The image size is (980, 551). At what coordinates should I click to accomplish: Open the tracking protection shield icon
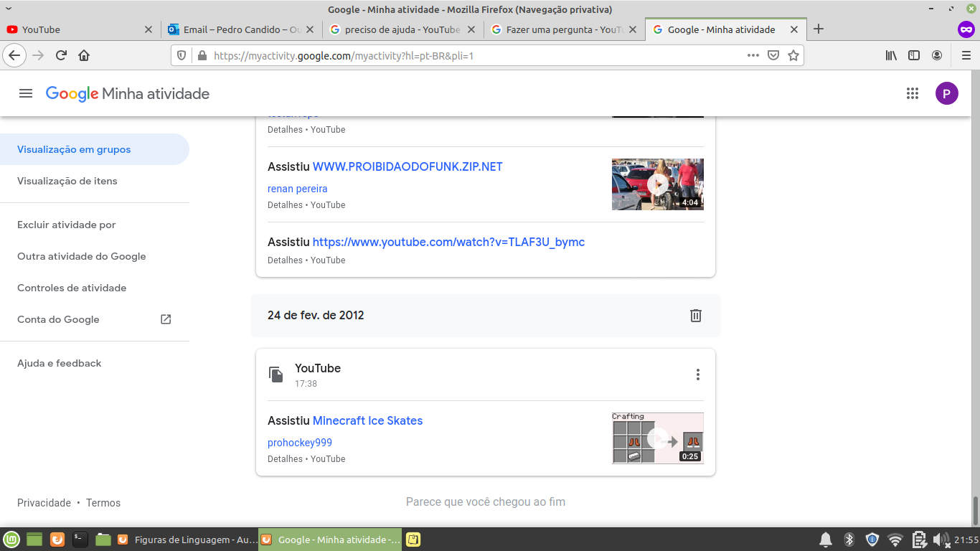click(182, 55)
